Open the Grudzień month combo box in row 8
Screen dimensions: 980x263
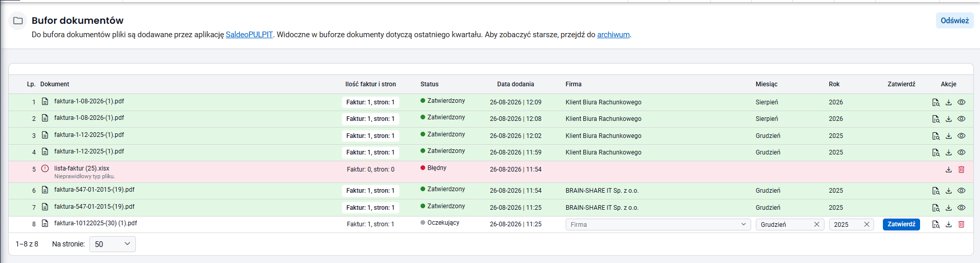(x=790, y=224)
